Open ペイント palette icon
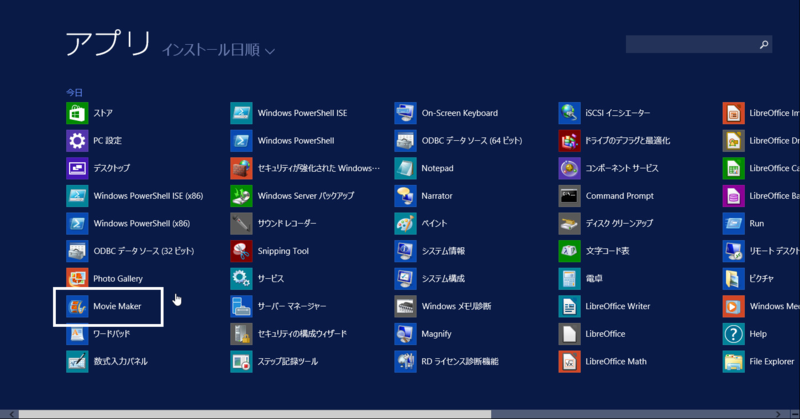The width and height of the screenshot is (800, 419). pyautogui.click(x=406, y=223)
